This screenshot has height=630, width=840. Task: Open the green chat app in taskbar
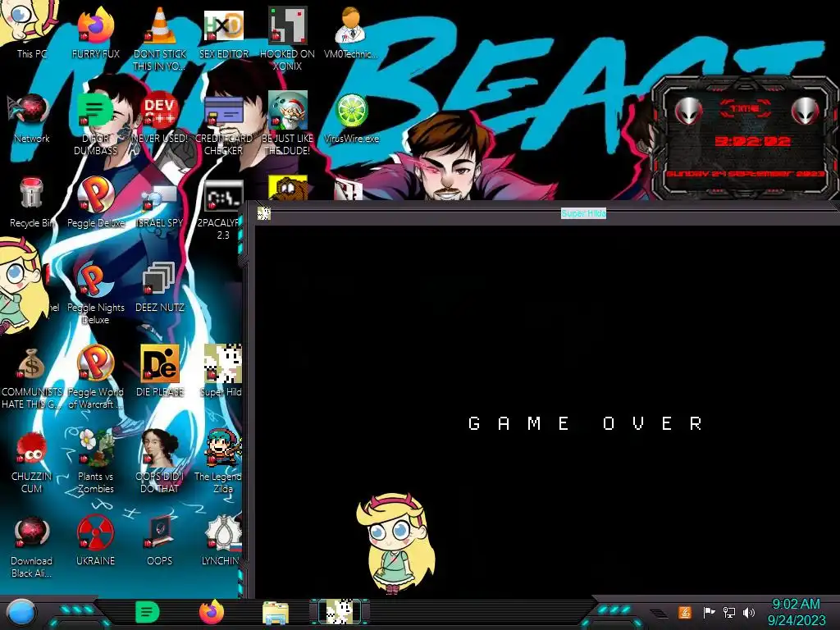click(x=147, y=612)
